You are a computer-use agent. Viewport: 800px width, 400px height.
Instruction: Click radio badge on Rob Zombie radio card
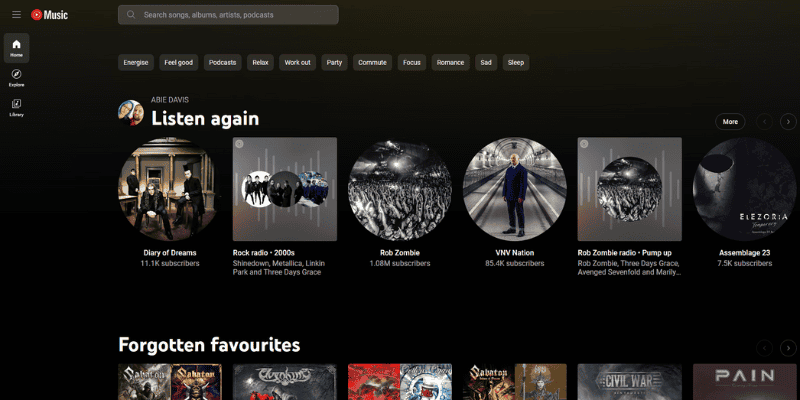pyautogui.click(x=584, y=144)
